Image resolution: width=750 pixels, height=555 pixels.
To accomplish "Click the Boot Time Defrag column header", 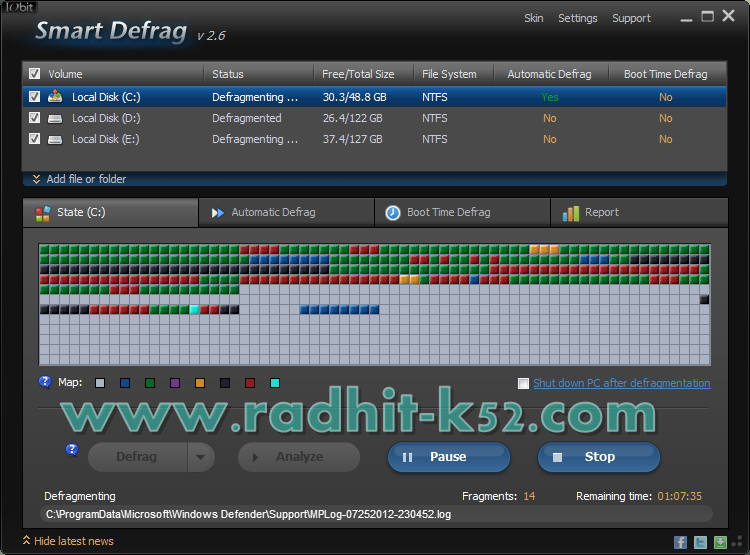I will [x=667, y=74].
